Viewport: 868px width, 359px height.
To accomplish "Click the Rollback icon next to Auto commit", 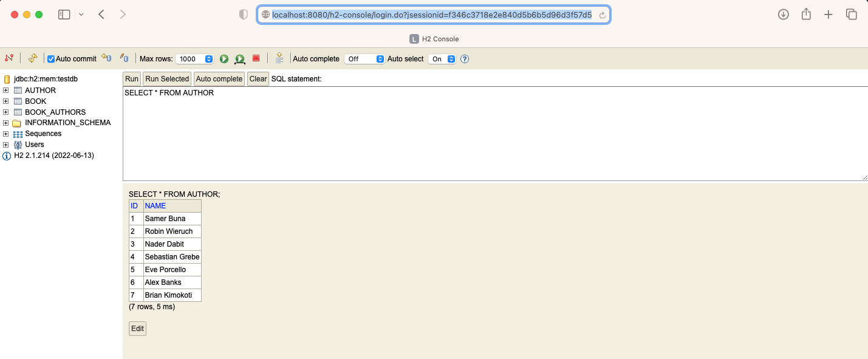I will point(106,58).
